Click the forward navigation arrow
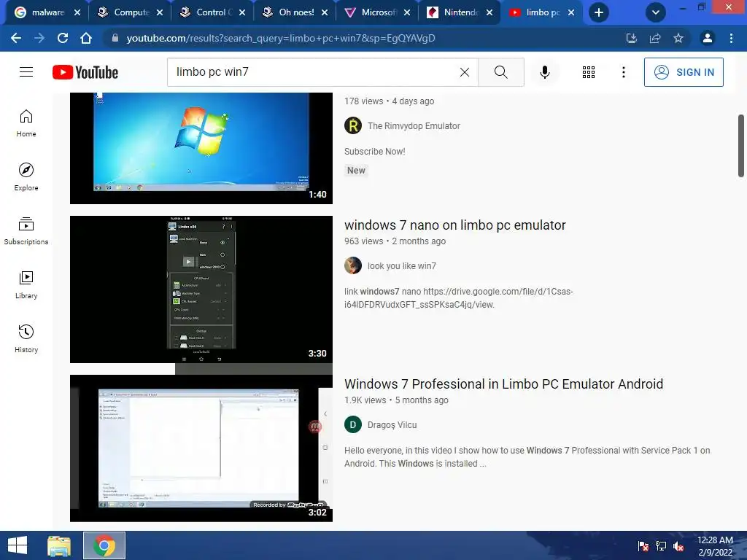This screenshot has width=747, height=560. (39, 38)
